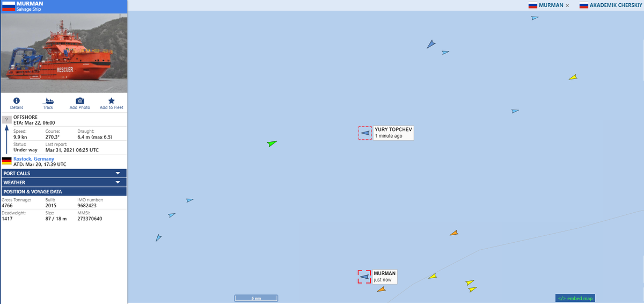Click the Add to Fleet star icon
Screen dimensions: 644x304
pyautogui.click(x=112, y=100)
